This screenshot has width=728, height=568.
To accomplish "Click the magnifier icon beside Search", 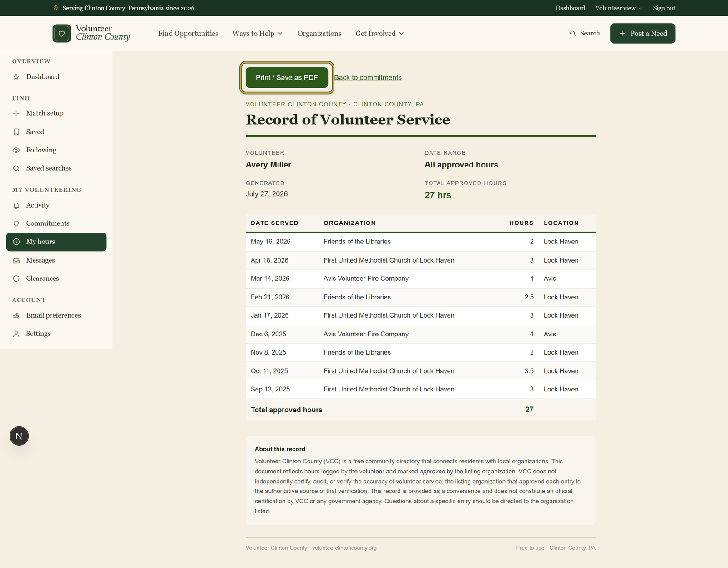I will (573, 34).
